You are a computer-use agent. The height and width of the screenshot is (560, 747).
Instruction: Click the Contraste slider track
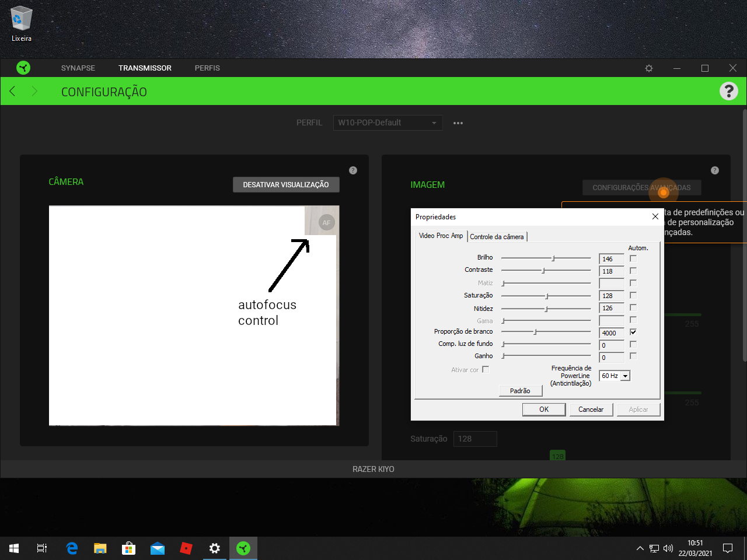coord(546,270)
